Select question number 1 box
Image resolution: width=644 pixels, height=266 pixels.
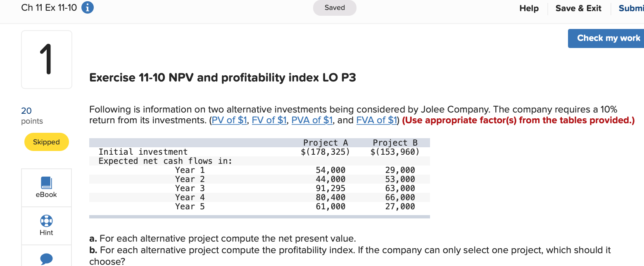(x=47, y=60)
